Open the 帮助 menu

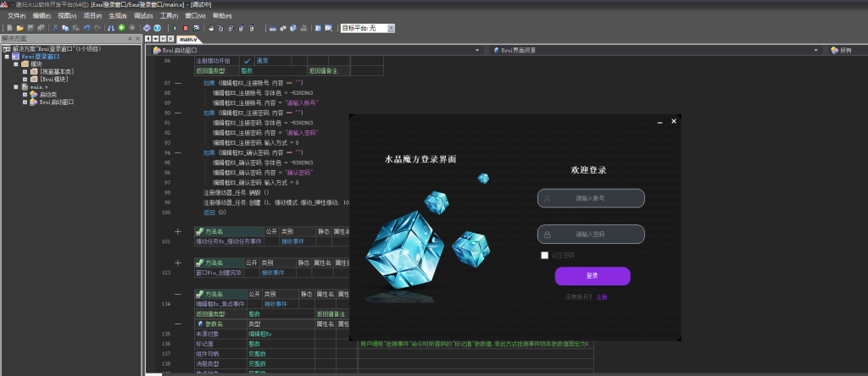pyautogui.click(x=222, y=16)
